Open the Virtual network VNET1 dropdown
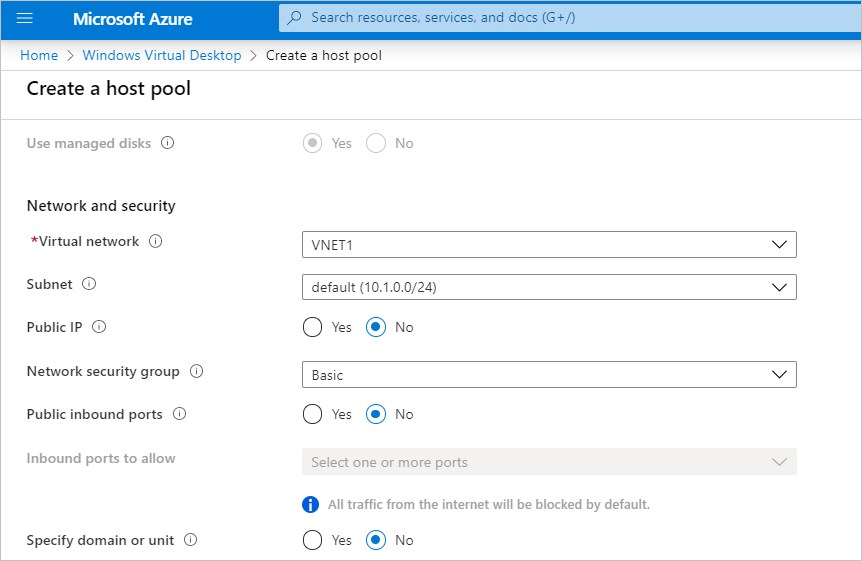This screenshot has height=561, width=862. (x=549, y=244)
